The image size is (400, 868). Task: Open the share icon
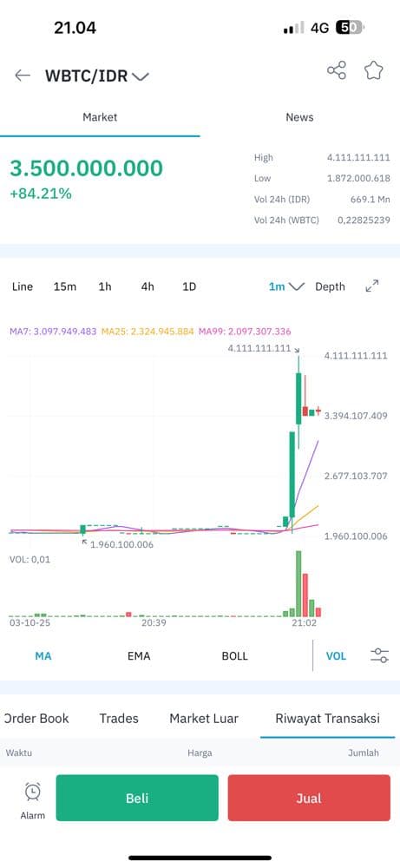click(x=337, y=70)
